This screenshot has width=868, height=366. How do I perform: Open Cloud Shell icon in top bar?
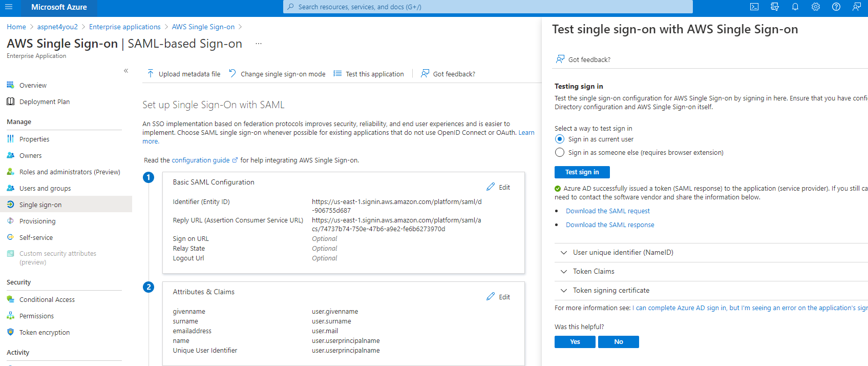tap(754, 7)
